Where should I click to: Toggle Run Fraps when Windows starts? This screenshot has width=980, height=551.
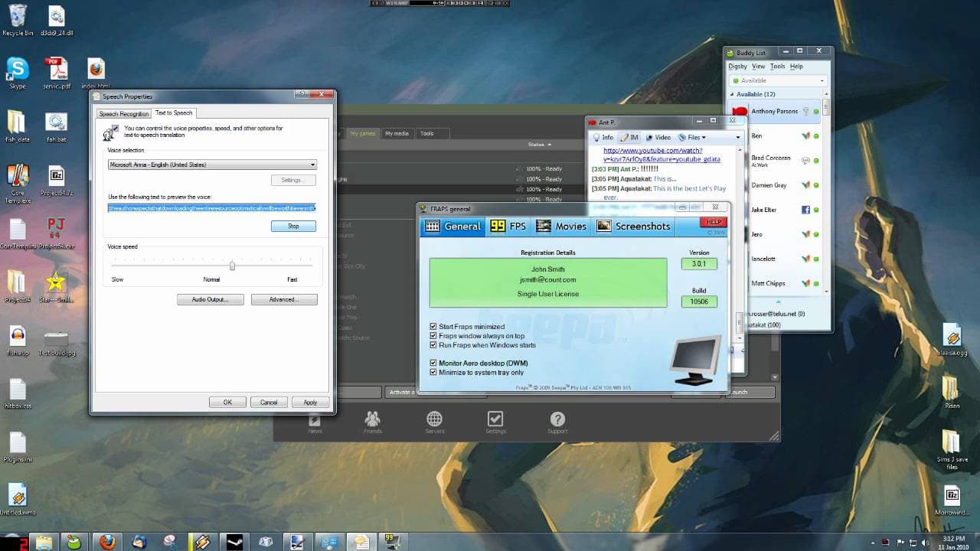point(433,345)
